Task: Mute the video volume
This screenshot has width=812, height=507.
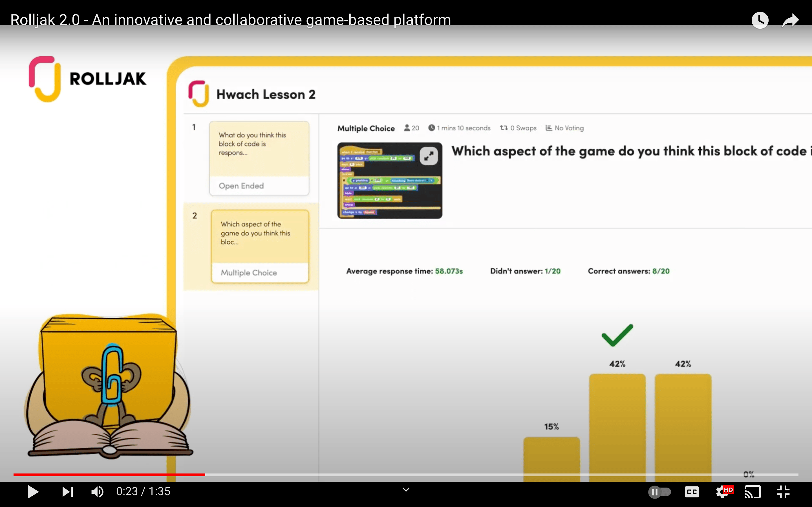Action: pos(97,492)
